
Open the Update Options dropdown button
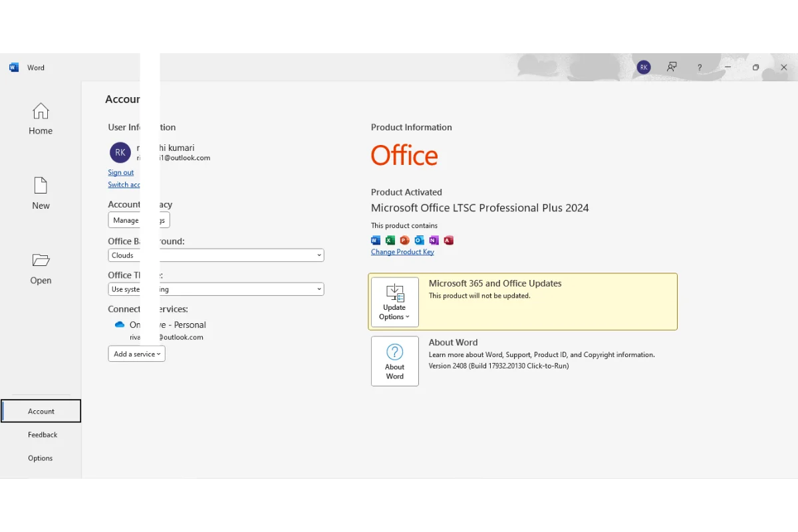click(394, 302)
